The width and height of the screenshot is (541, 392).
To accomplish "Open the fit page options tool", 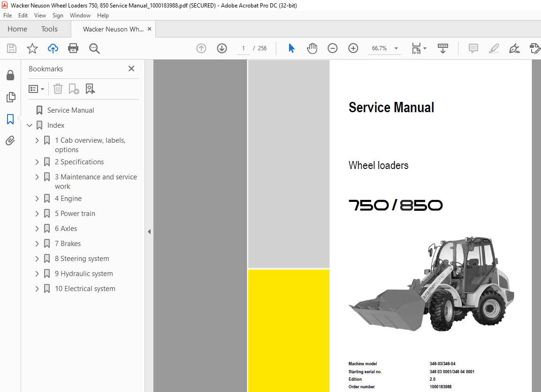I will click(x=417, y=48).
